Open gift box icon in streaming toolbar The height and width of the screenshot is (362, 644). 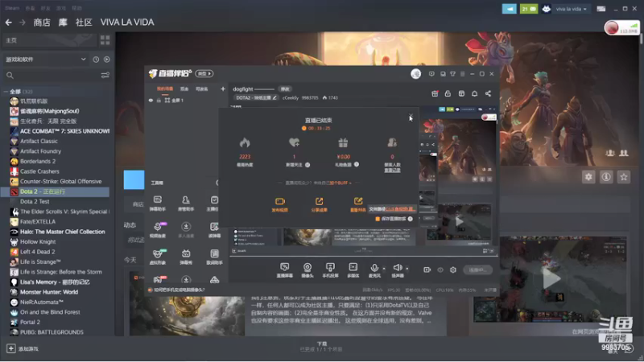[x=435, y=93]
